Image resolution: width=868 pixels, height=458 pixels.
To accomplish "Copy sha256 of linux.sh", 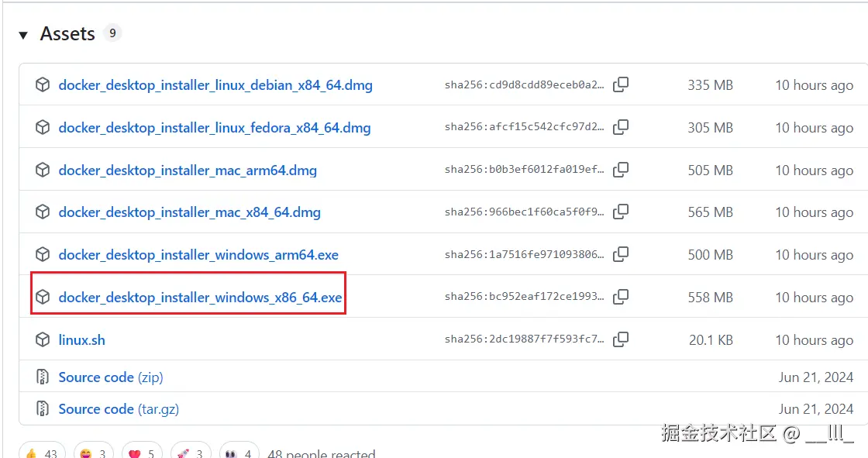I will click(x=621, y=339).
